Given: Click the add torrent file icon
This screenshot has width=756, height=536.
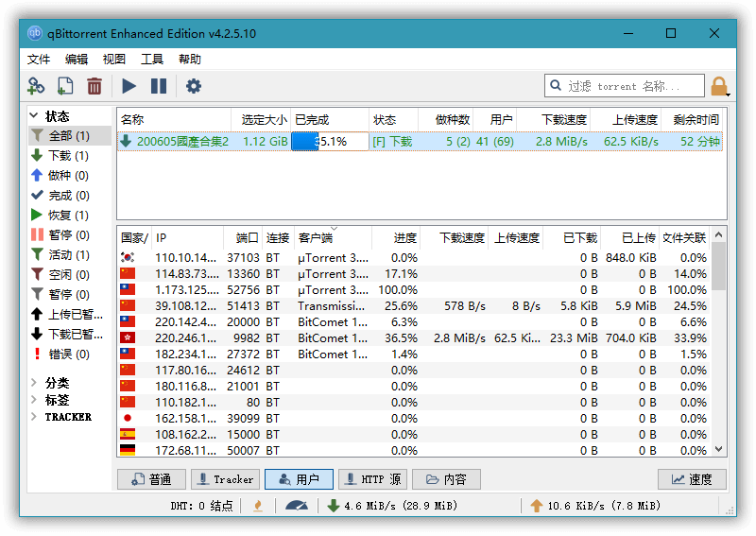Looking at the screenshot, I should (65, 86).
